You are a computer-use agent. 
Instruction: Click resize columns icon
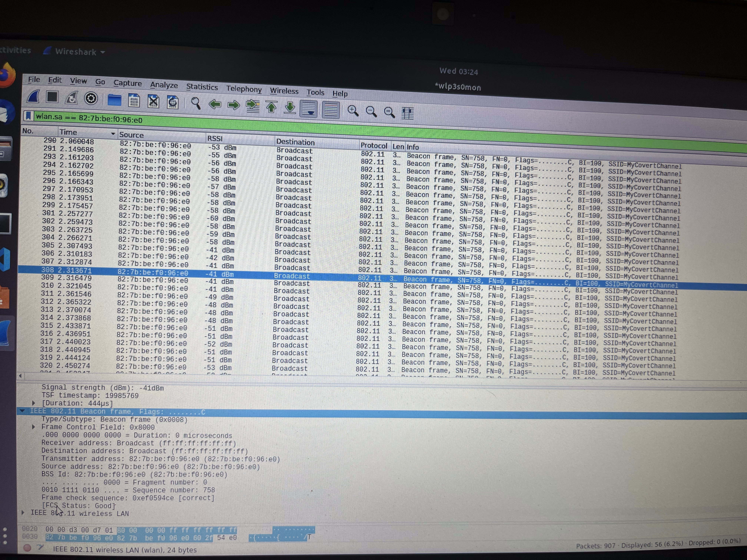click(x=407, y=113)
